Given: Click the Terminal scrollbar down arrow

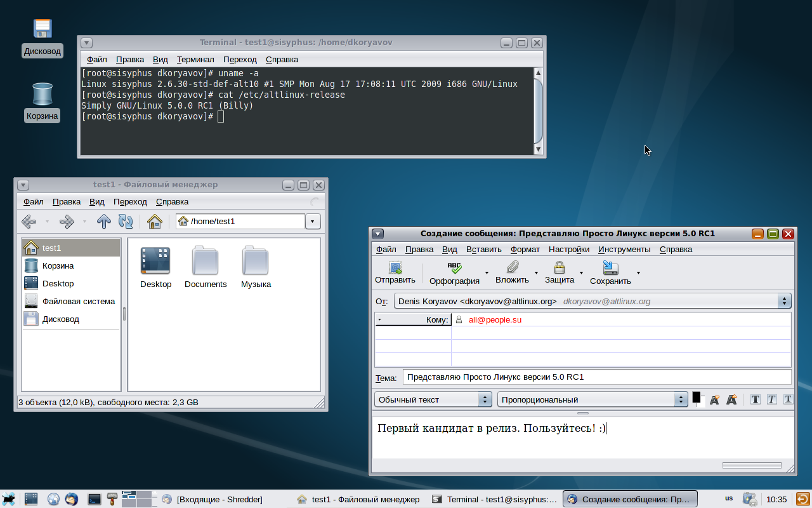Looking at the screenshot, I should point(538,149).
